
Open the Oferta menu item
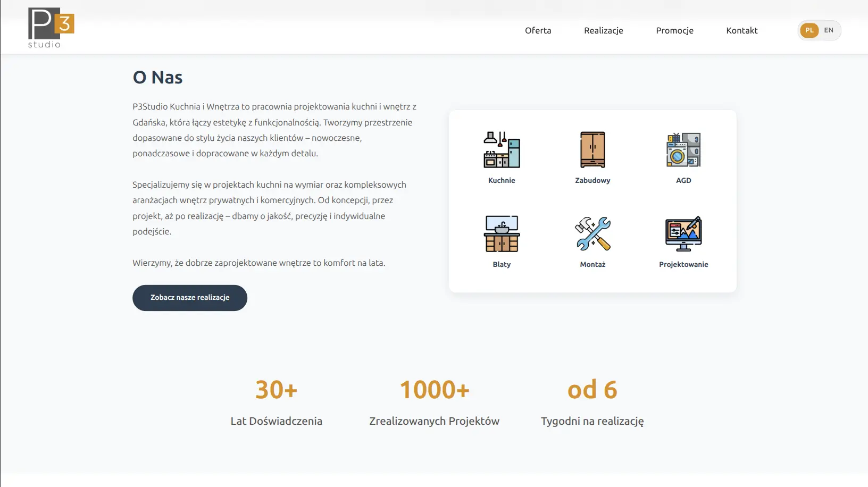tap(538, 30)
